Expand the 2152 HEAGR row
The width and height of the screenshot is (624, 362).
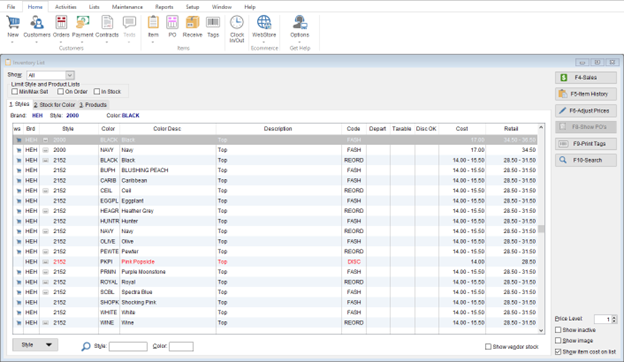coord(45,211)
